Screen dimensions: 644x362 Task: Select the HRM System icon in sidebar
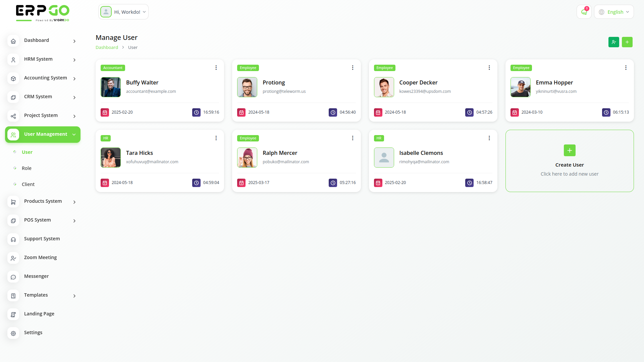point(13,60)
